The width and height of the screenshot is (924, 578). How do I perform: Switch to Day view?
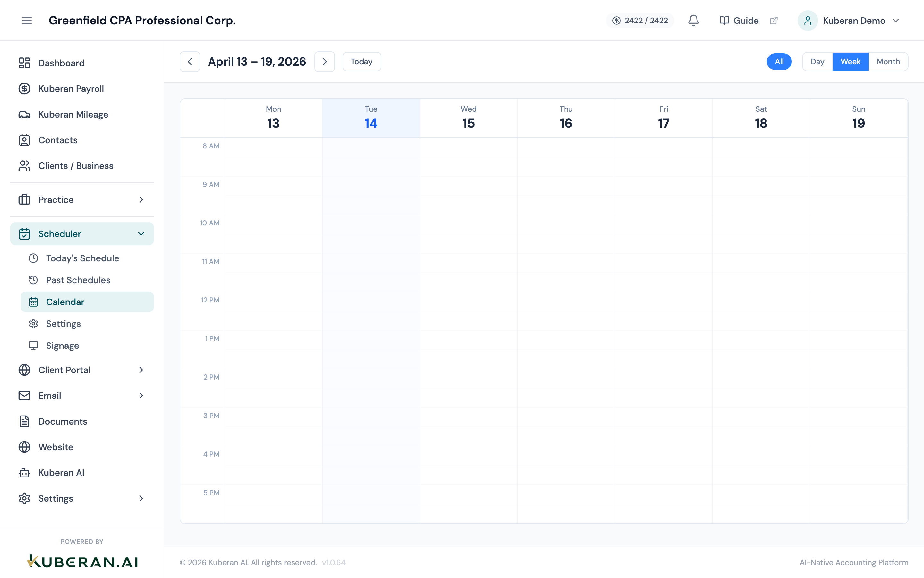click(x=817, y=62)
